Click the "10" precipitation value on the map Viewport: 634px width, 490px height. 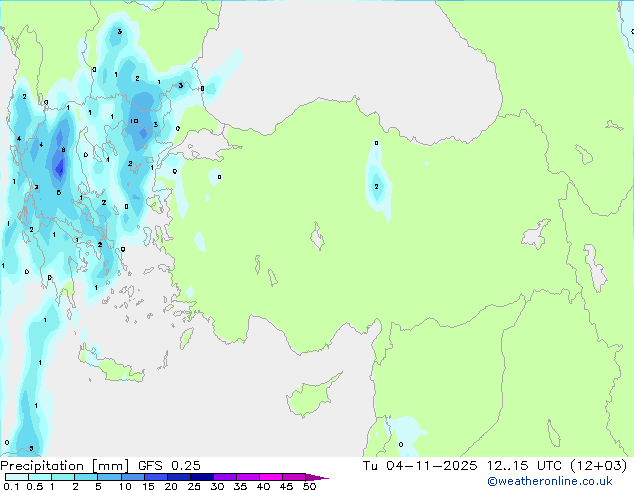point(134,121)
